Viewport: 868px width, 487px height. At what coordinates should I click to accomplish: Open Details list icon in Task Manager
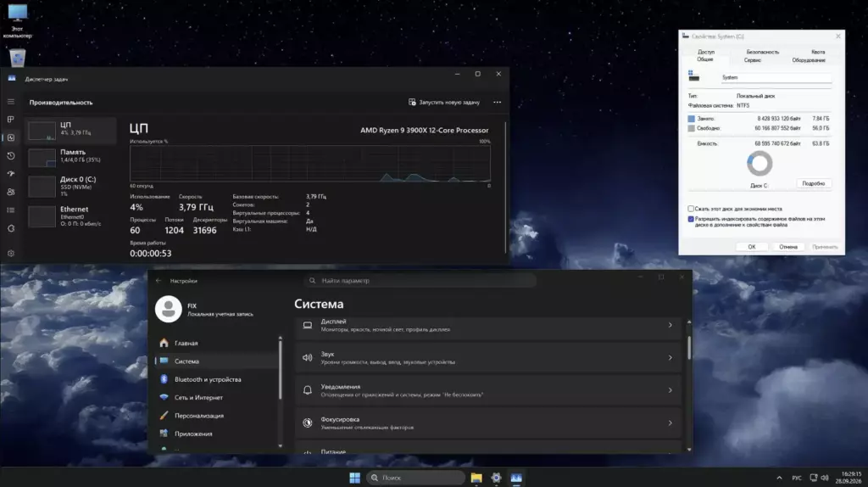pos(10,210)
